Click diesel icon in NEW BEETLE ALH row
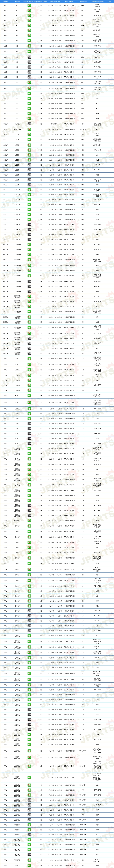Viewport: 114px width, 868px height. click(x=29, y=800)
